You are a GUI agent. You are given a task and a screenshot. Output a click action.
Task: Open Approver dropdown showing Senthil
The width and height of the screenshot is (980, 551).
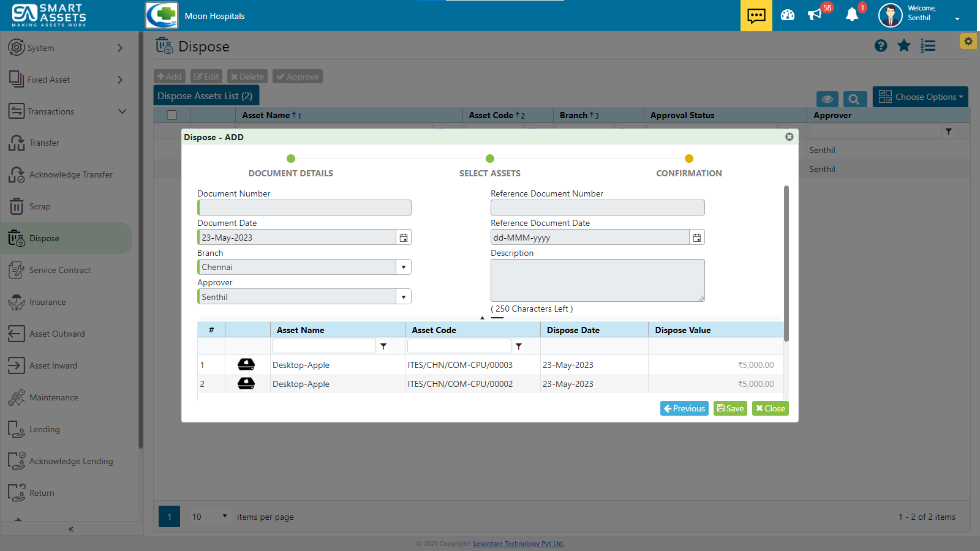404,297
